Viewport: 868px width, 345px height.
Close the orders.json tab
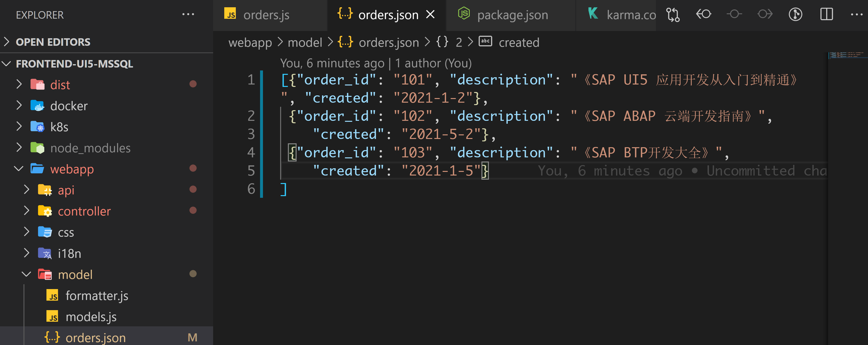pos(430,15)
